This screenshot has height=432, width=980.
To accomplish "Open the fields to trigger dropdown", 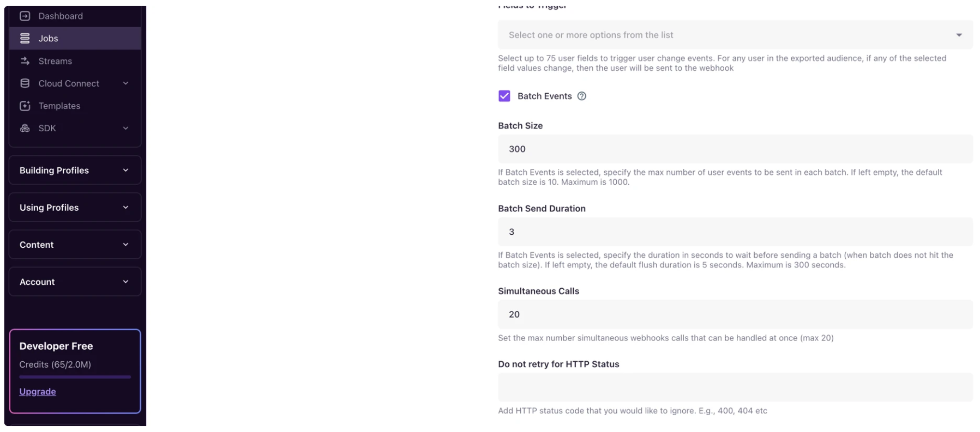I will point(735,35).
